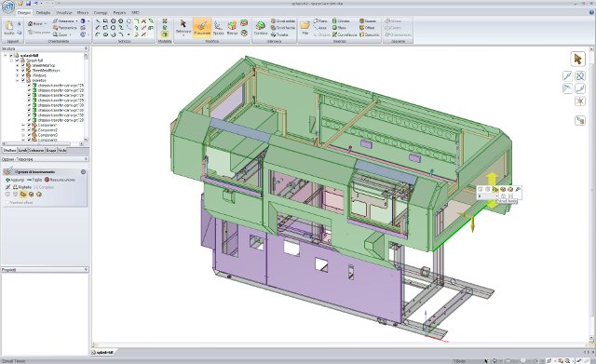
Task: Expand the Component1 tree node
Action: [x=23, y=125]
